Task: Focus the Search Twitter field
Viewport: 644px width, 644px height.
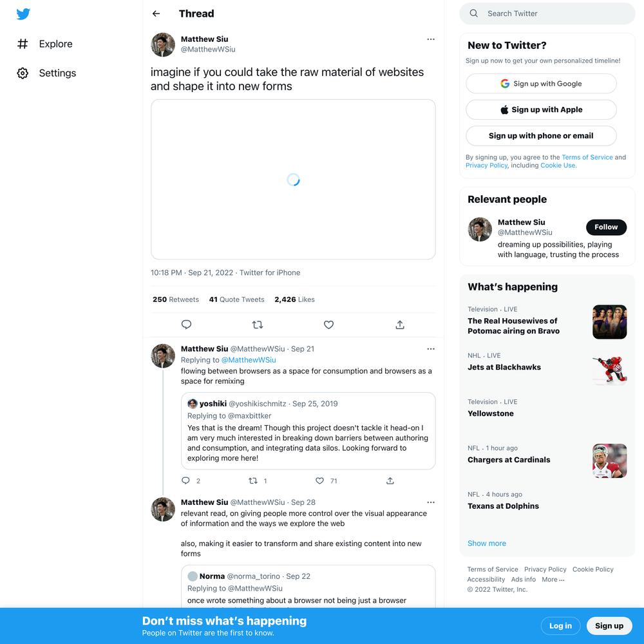Action: point(547,14)
